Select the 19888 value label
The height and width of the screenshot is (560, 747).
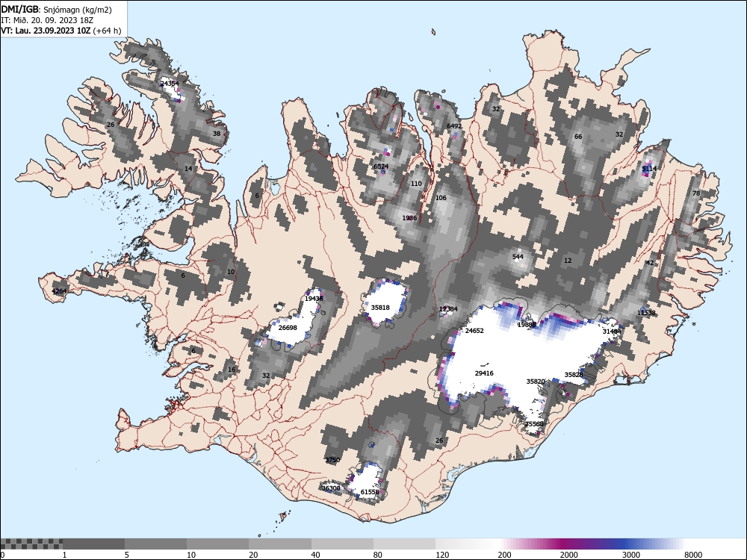point(527,325)
